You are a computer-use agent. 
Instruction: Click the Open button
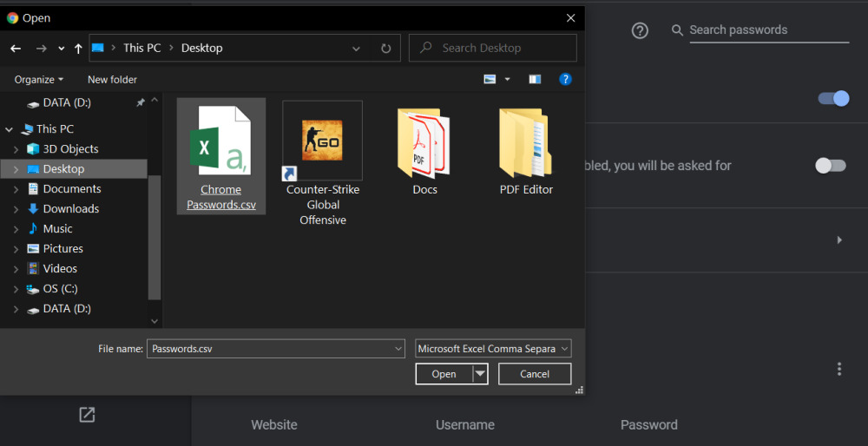[x=444, y=374]
